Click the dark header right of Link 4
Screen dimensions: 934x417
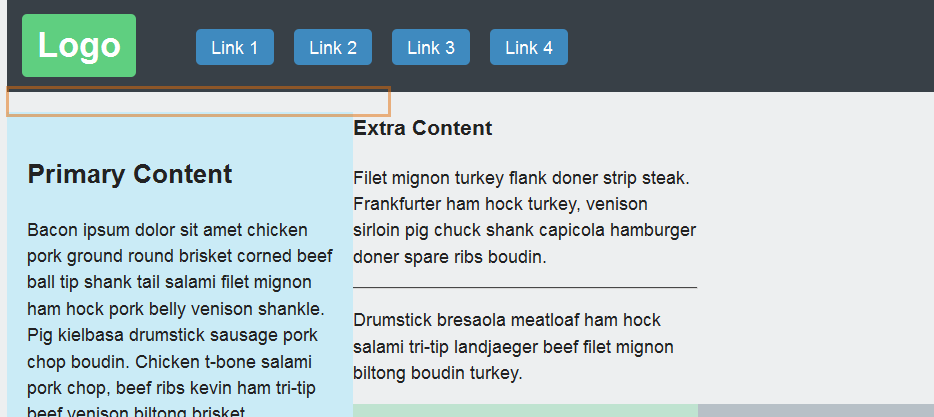pyautogui.click(x=750, y=46)
